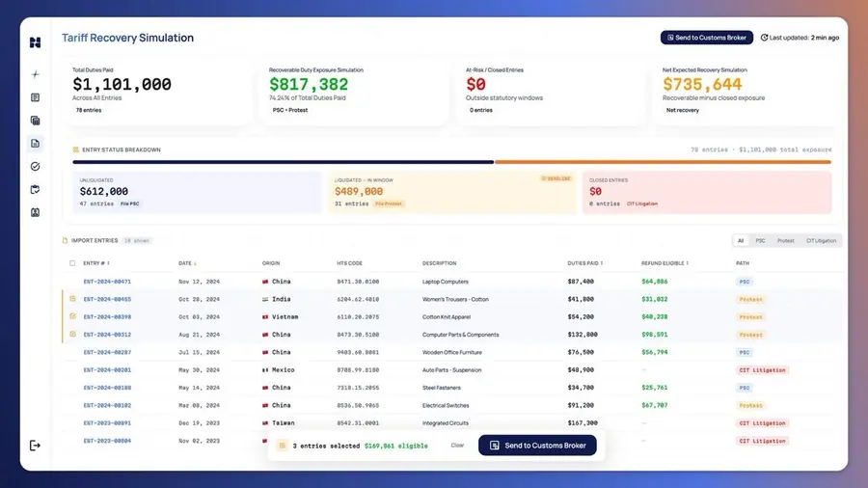Click the Net recovery tag
Image resolution: width=868 pixels, height=488 pixels.
pyautogui.click(x=683, y=110)
